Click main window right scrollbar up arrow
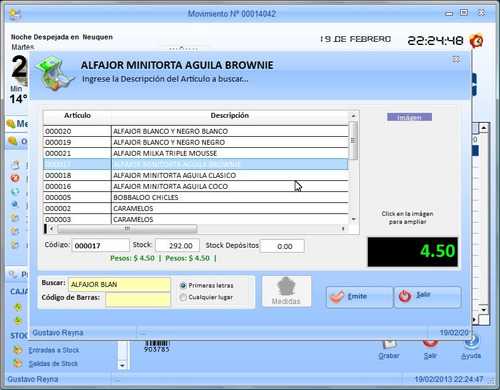The image size is (500, 390). tap(484, 128)
